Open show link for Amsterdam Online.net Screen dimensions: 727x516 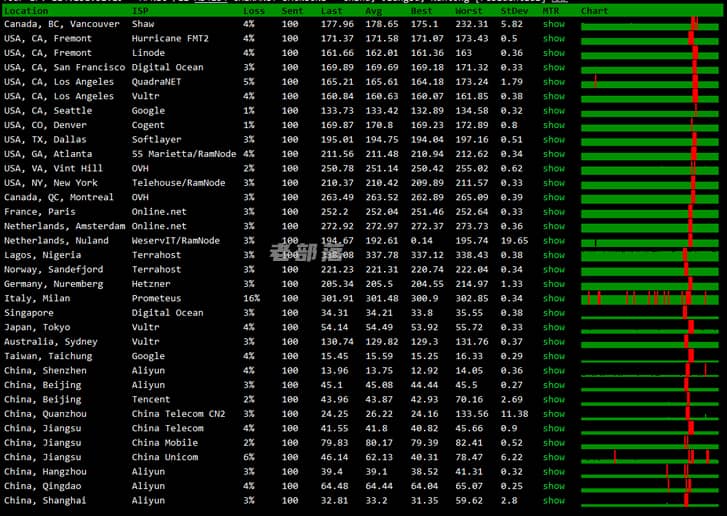tap(554, 226)
